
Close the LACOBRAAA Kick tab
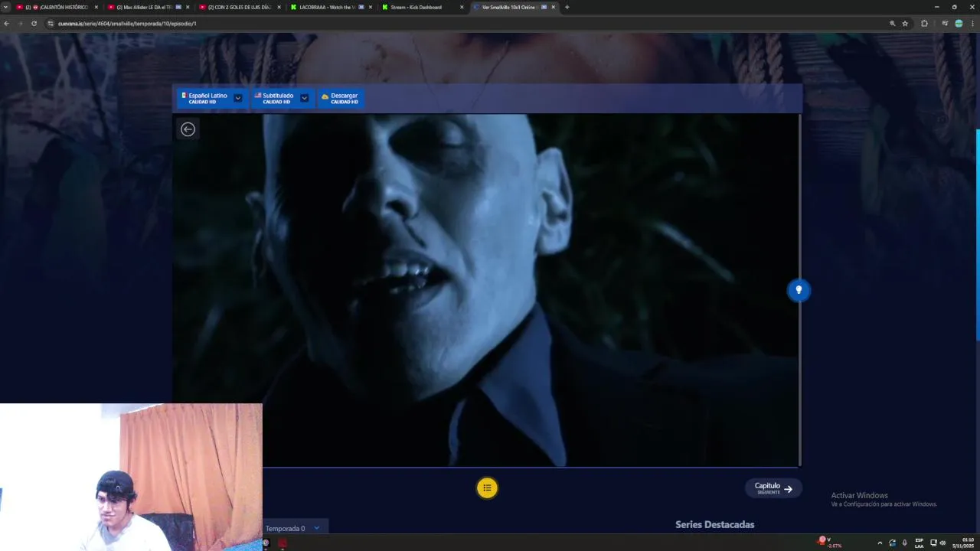pyautogui.click(x=371, y=7)
